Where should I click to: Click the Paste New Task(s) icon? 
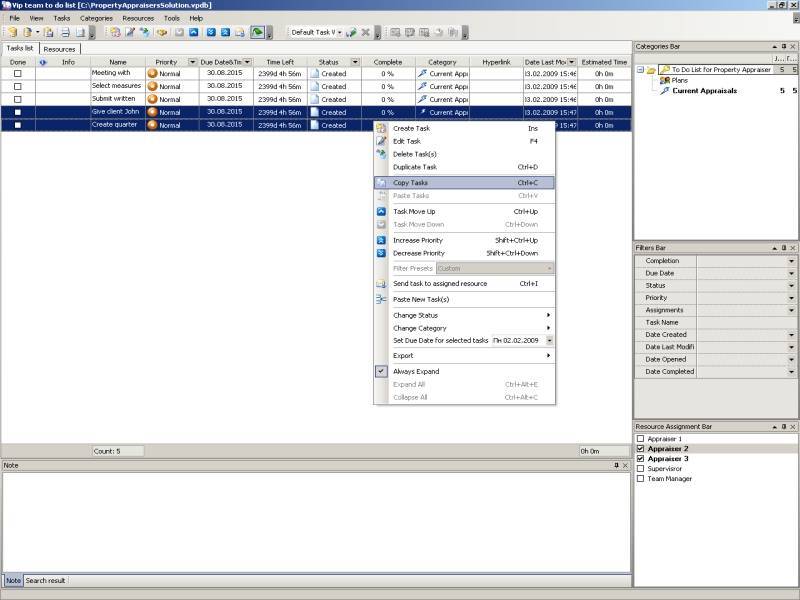point(381,299)
